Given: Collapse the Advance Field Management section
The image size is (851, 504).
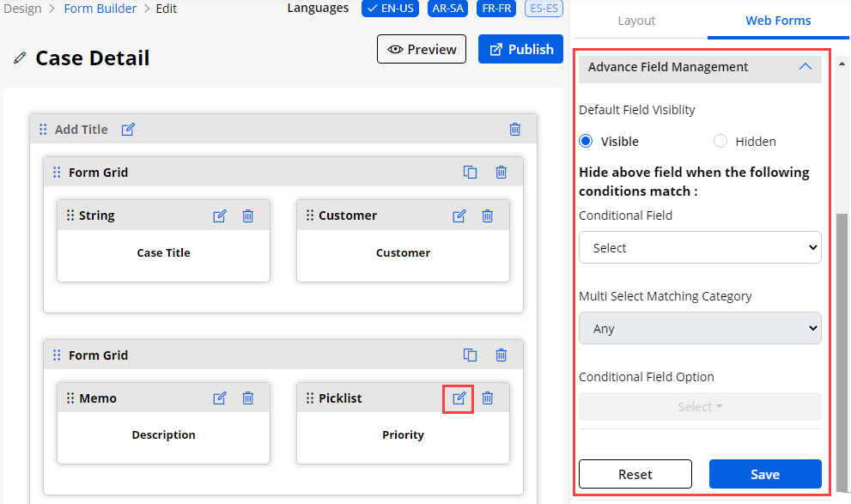Looking at the screenshot, I should [x=805, y=67].
